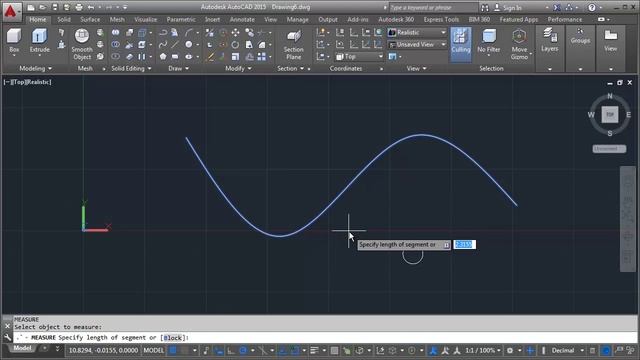
Task: Open the Solid ribbon tab
Action: (64, 19)
